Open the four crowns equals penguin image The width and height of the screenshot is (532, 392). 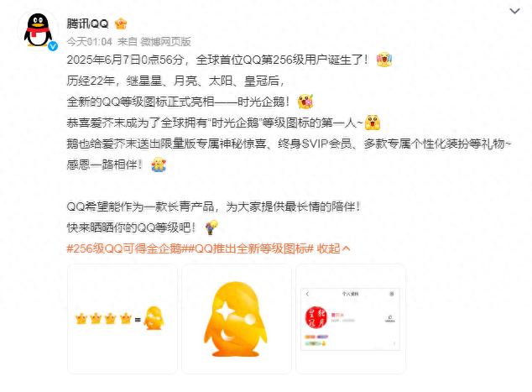coord(123,319)
